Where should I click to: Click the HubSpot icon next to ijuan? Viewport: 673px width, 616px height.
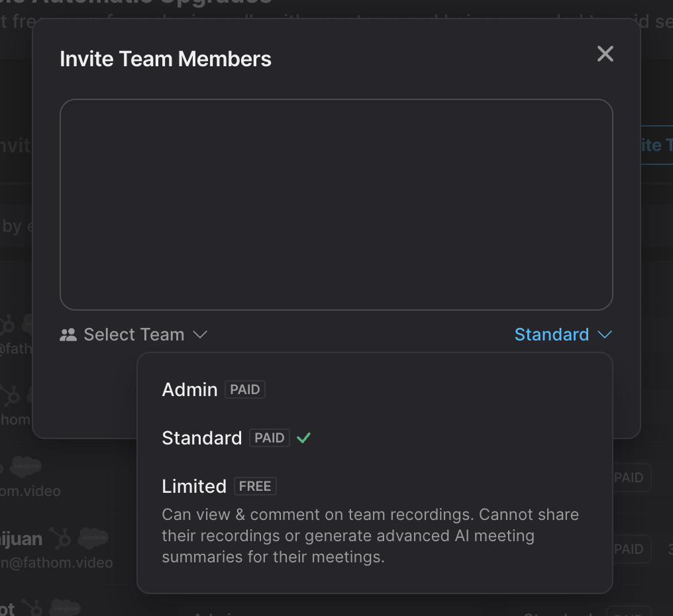point(60,538)
